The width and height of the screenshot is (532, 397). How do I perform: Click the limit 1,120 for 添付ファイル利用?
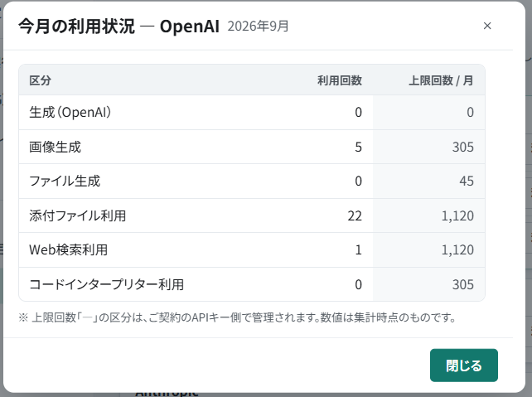click(x=457, y=215)
